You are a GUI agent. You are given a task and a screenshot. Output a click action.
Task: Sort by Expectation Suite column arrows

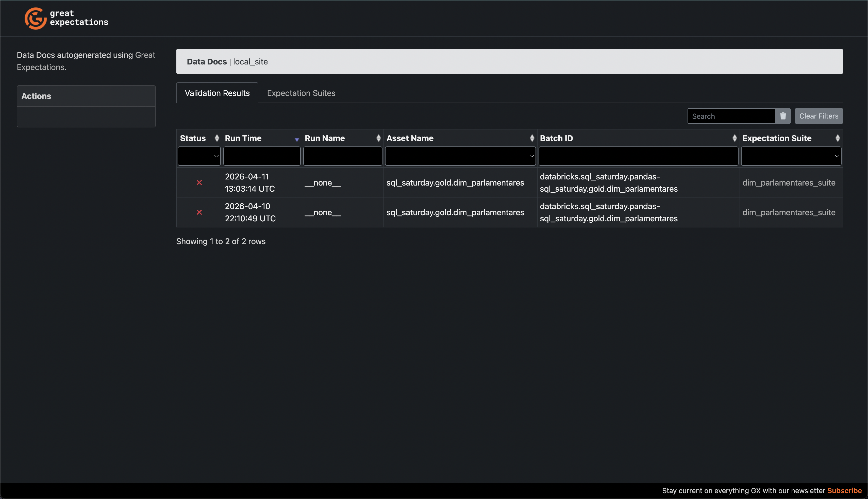pyautogui.click(x=838, y=138)
